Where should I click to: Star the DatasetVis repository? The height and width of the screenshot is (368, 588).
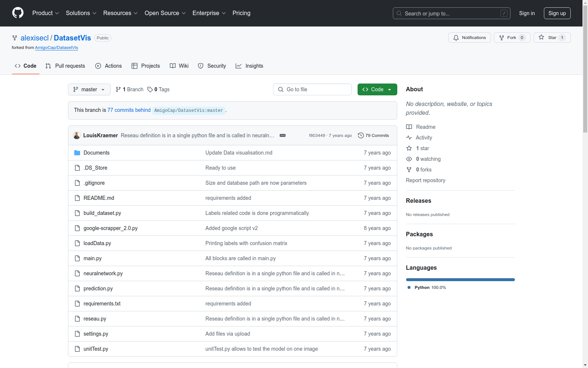[x=552, y=38]
